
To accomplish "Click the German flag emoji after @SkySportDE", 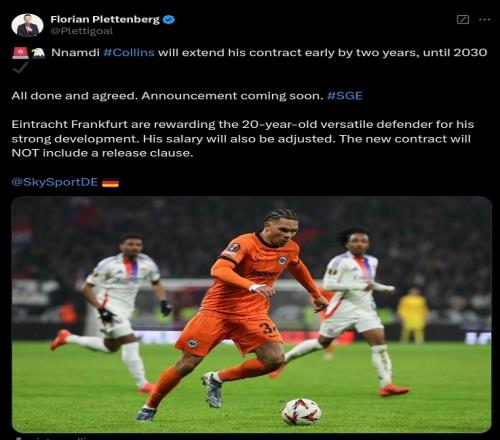I will [110, 183].
